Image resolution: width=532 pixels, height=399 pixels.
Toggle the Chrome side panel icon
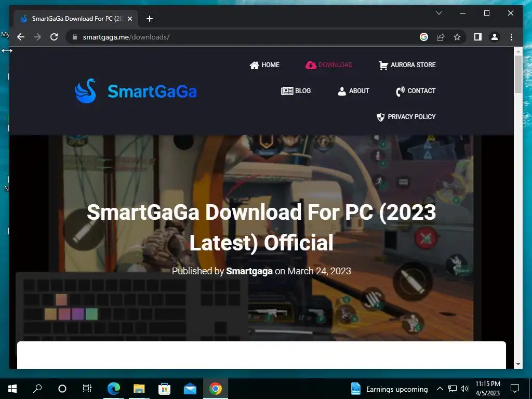pos(478,37)
